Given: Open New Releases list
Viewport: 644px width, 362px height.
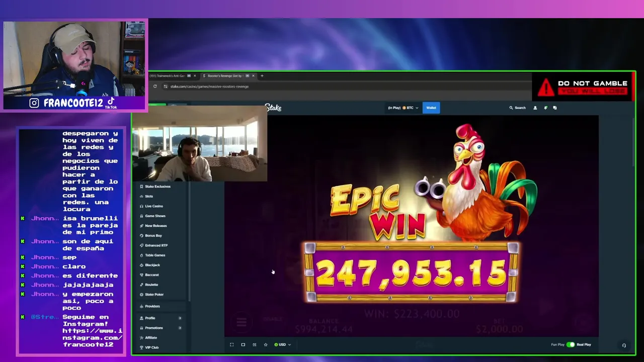Looking at the screenshot, I should 155,226.
